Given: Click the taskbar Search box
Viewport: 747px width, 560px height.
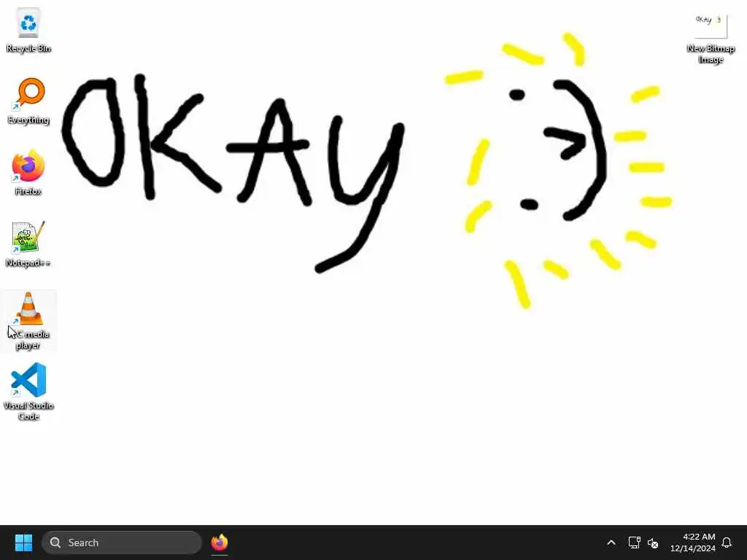Looking at the screenshot, I should (x=122, y=542).
